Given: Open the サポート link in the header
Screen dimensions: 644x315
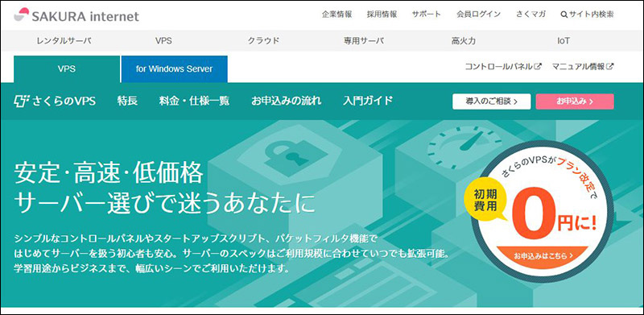Looking at the screenshot, I should [427, 15].
